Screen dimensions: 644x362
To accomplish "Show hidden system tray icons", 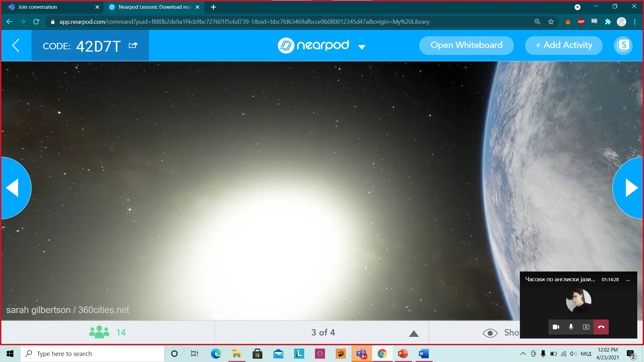I will click(x=523, y=354).
